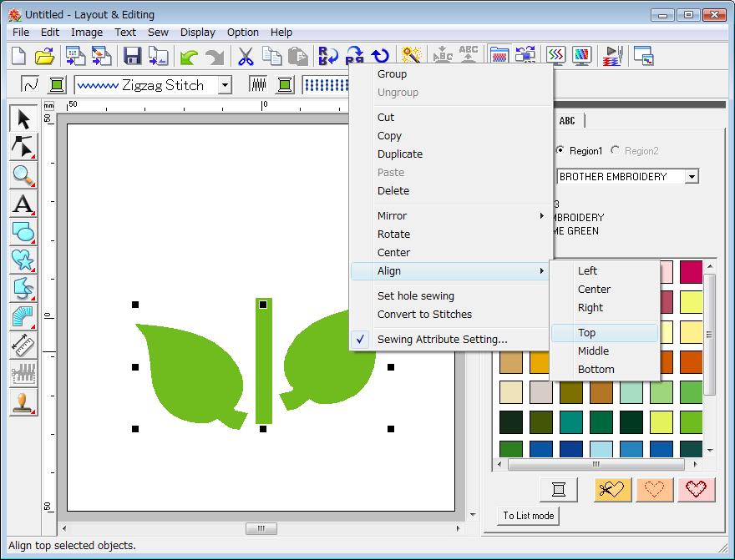Undo with the green arrow icon
The image size is (735, 560).
click(x=189, y=57)
